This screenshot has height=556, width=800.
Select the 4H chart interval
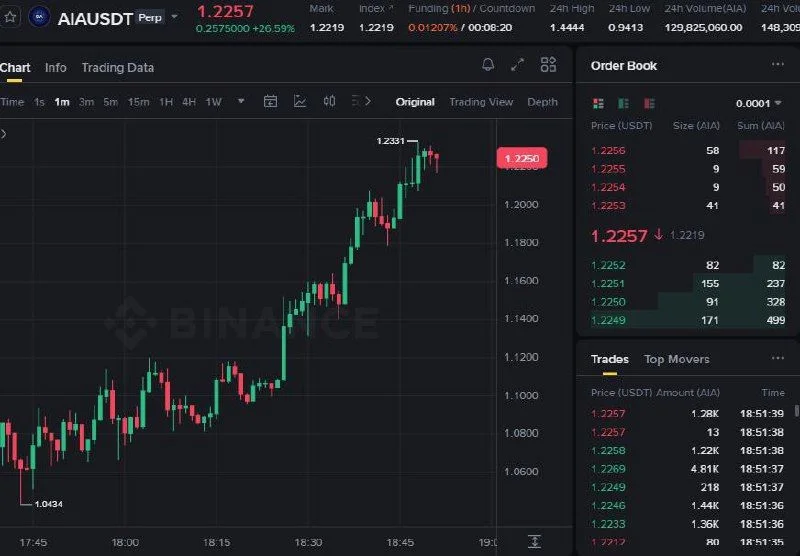point(189,102)
